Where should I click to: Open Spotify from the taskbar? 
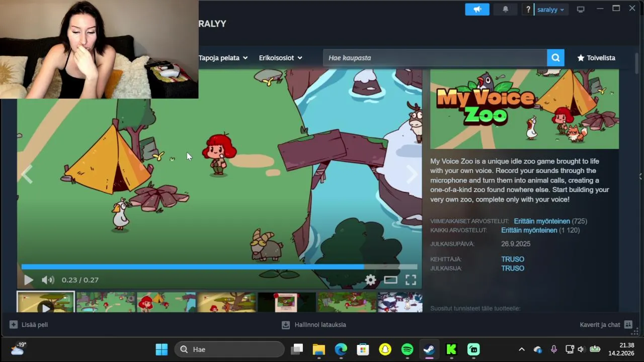pyautogui.click(x=408, y=349)
